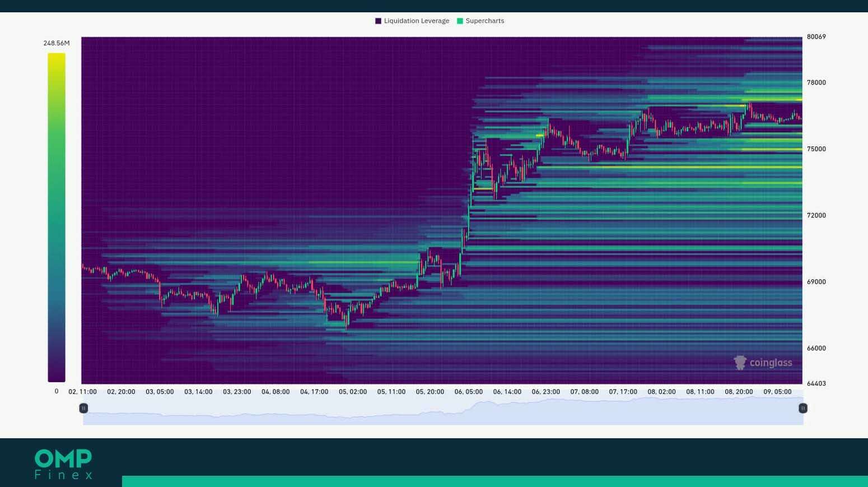This screenshot has height=487, width=868.
Task: Click the 69000 price axis label
Action: 816,282
